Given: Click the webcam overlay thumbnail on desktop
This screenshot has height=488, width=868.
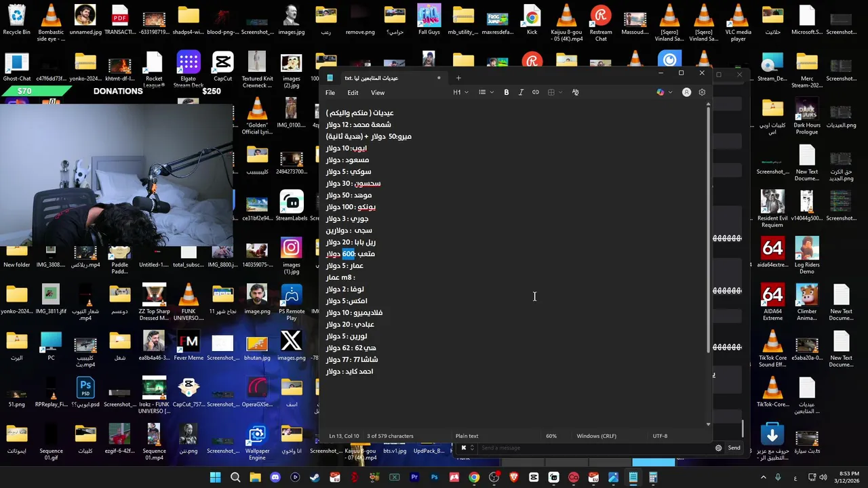Looking at the screenshot, I should pos(117,174).
